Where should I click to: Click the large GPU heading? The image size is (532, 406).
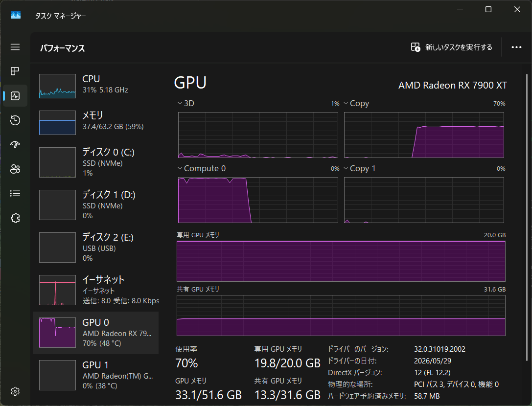(190, 83)
